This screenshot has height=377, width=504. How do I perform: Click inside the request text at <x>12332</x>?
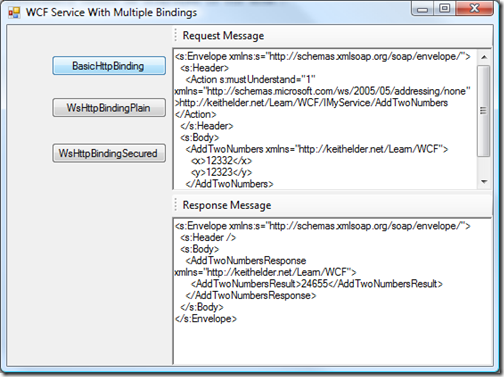[222, 161]
